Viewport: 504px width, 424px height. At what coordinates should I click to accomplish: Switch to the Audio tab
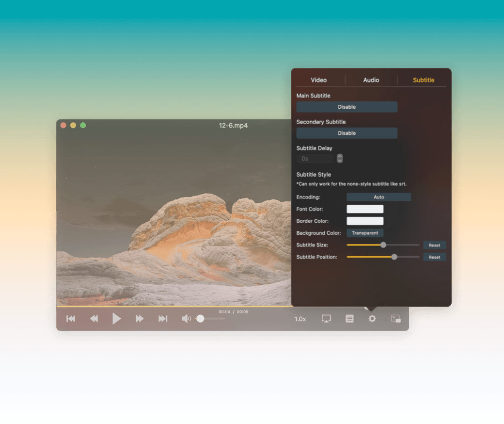[370, 80]
